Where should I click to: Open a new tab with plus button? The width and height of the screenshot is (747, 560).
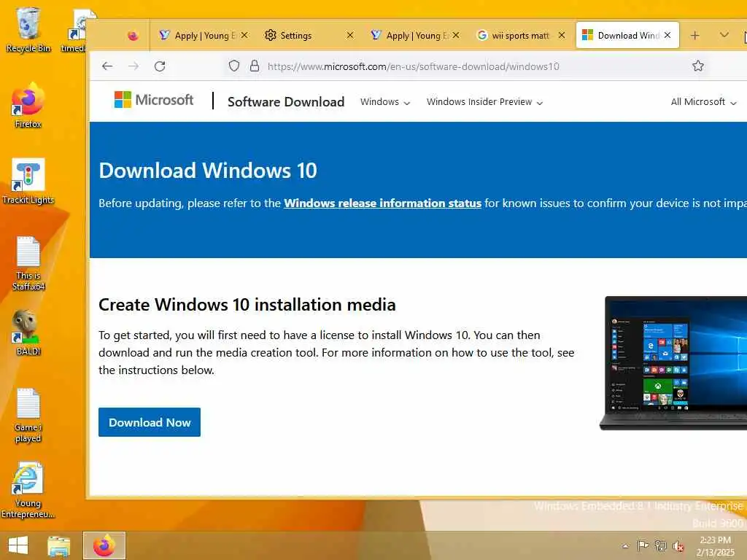point(695,35)
